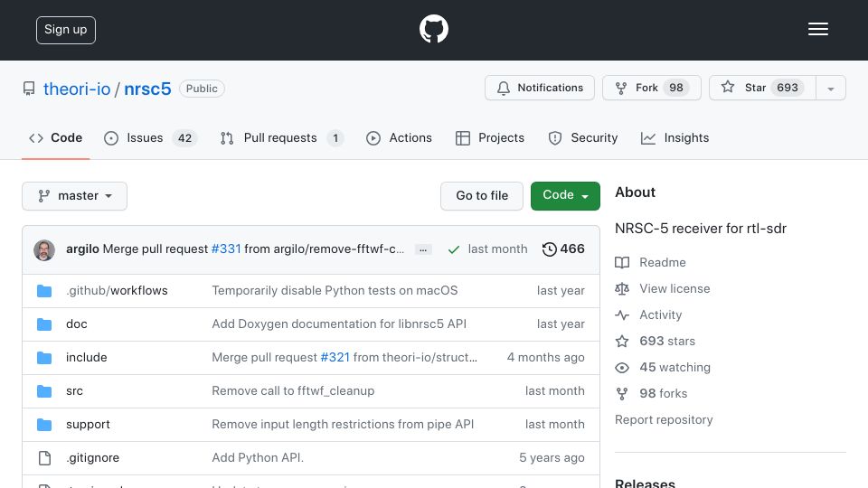This screenshot has height=488, width=868.
Task: Click the 'last month' time of the latest commit
Action: (497, 249)
